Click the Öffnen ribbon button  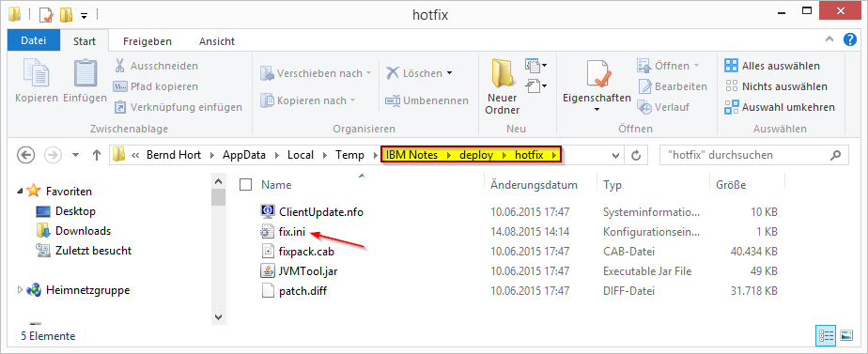[x=668, y=66]
